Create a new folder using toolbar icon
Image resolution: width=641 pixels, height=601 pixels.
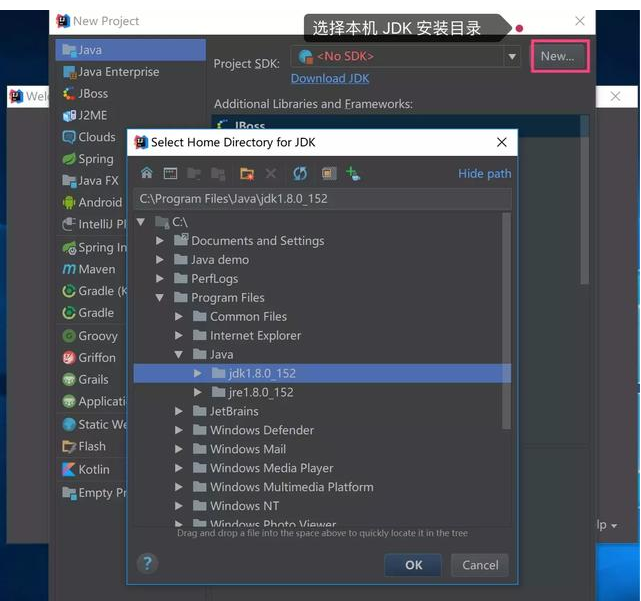point(247,173)
